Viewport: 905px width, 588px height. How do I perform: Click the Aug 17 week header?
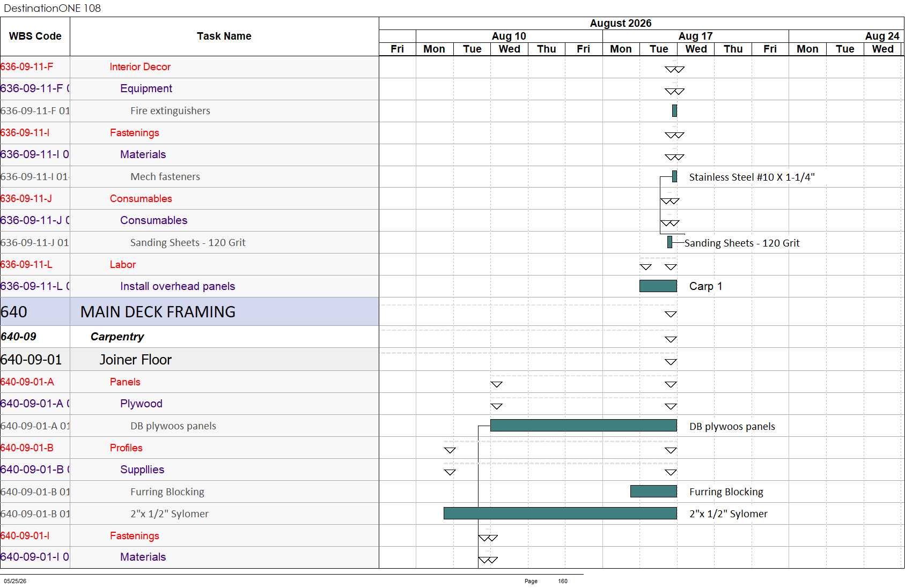point(695,36)
